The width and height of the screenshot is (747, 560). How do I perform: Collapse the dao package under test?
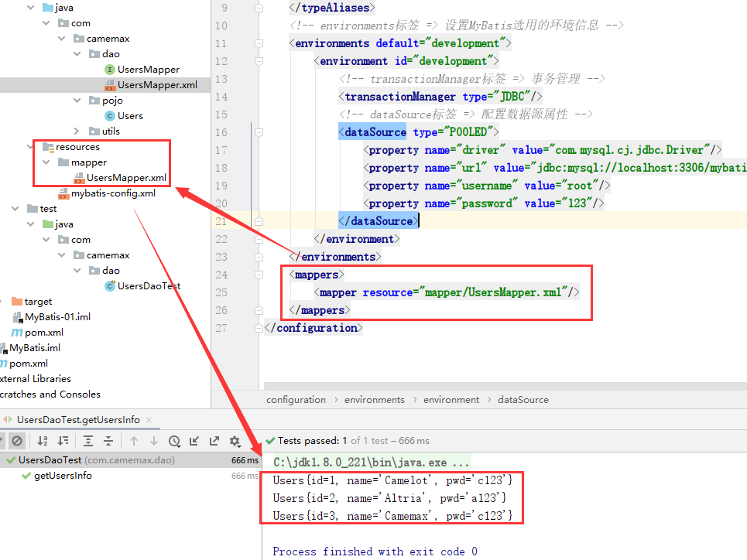click(x=77, y=271)
